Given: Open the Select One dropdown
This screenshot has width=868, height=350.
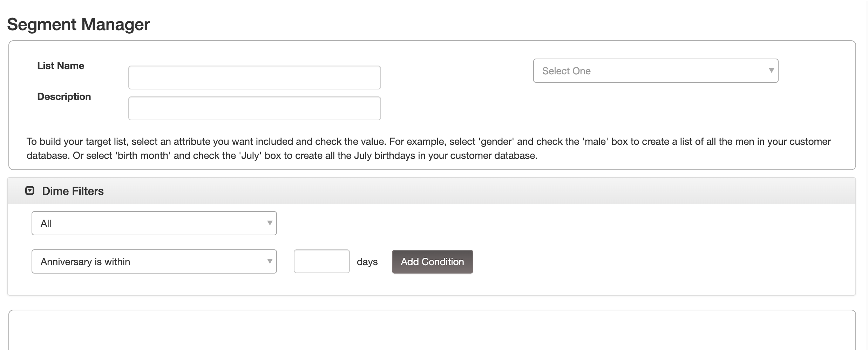Looking at the screenshot, I should 656,71.
